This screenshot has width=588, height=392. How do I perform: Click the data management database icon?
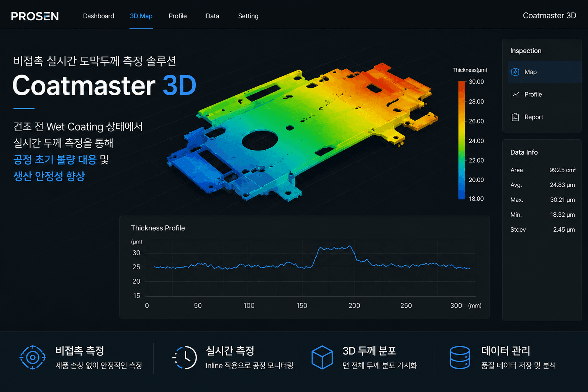tap(459, 358)
